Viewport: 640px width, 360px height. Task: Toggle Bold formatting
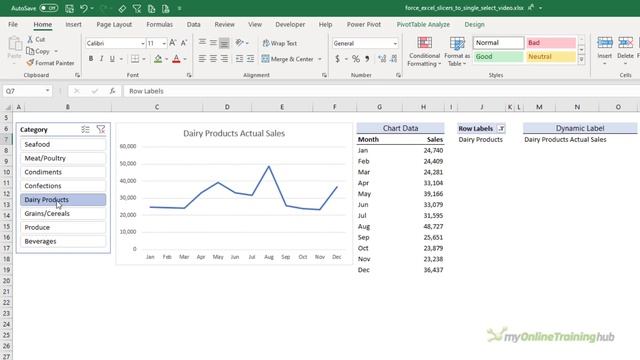click(91, 59)
